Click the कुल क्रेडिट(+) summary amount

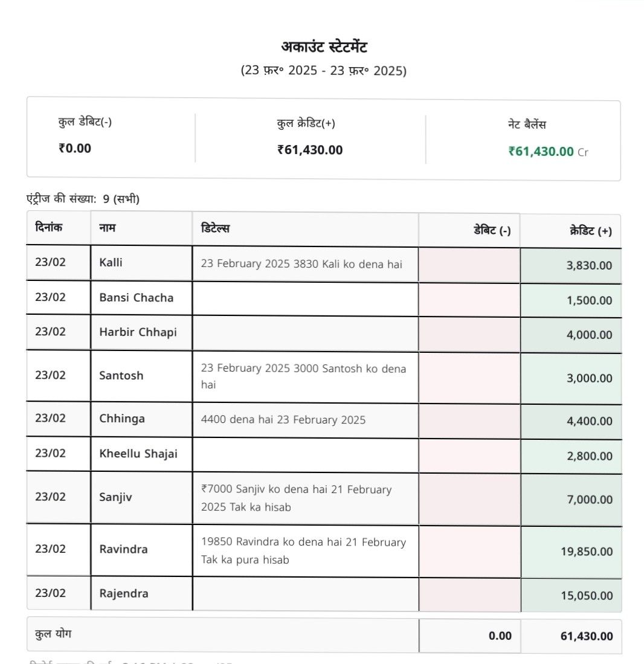coord(310,150)
